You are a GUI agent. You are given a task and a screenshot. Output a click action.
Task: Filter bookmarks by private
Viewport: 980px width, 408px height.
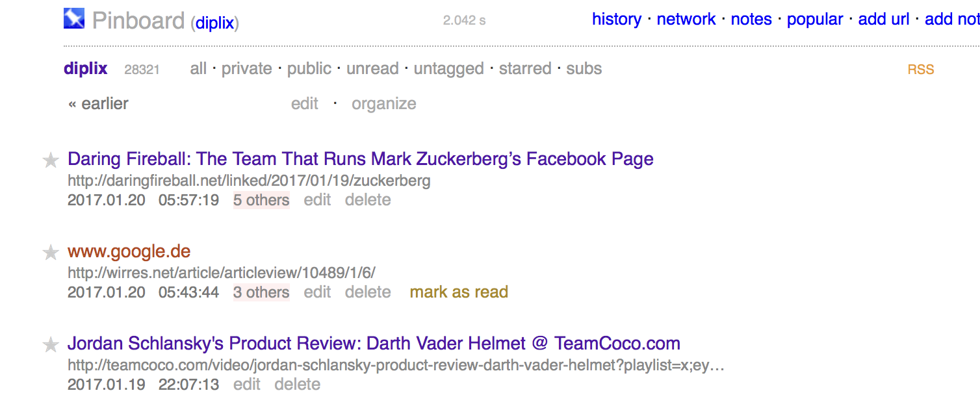tap(247, 69)
